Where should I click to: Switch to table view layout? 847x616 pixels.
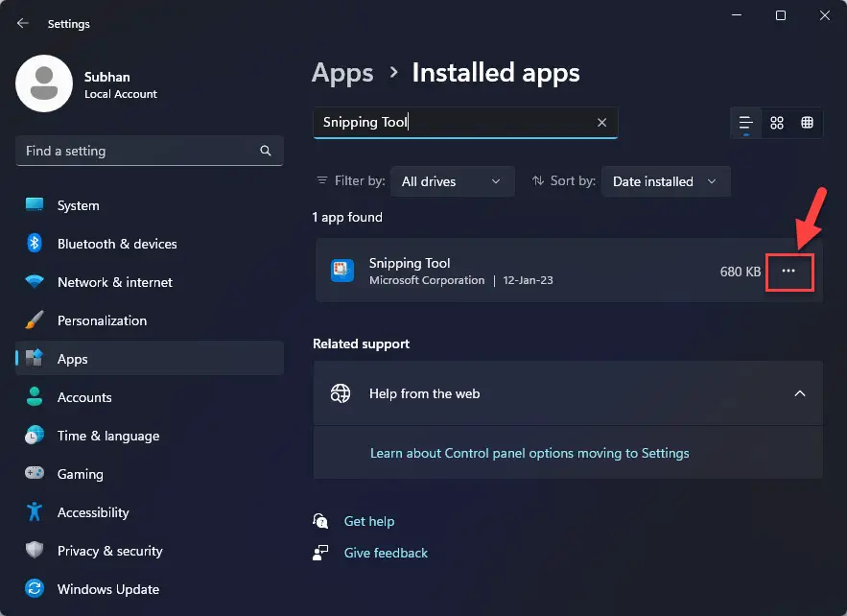point(807,123)
